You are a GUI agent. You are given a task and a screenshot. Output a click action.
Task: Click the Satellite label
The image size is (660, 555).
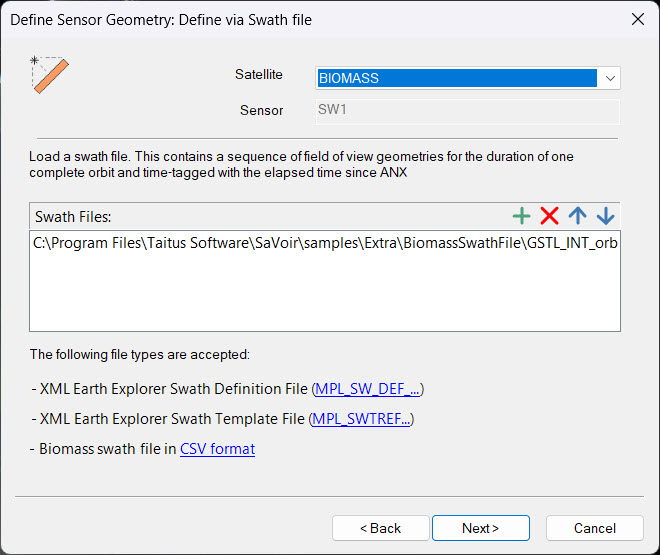[x=258, y=75]
